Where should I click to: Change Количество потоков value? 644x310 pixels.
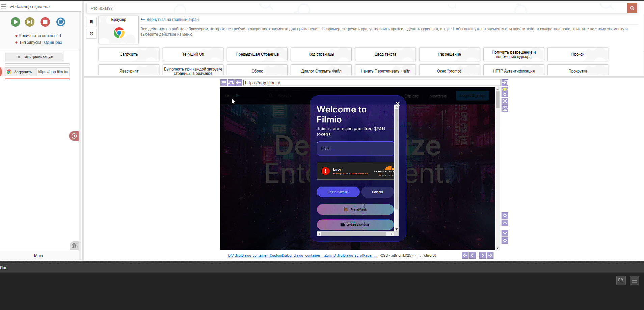click(60, 36)
